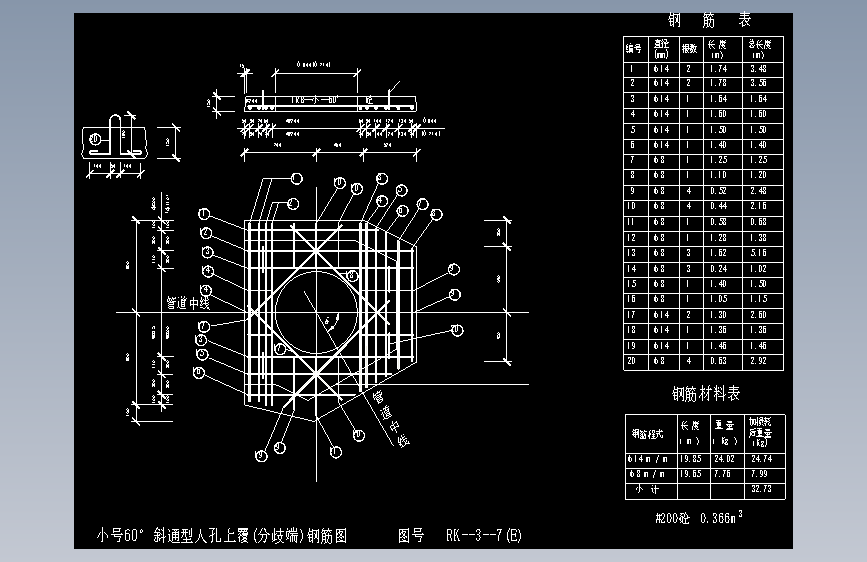Click total length value 5.16
The width and height of the screenshot is (867, 562).
tap(758, 253)
